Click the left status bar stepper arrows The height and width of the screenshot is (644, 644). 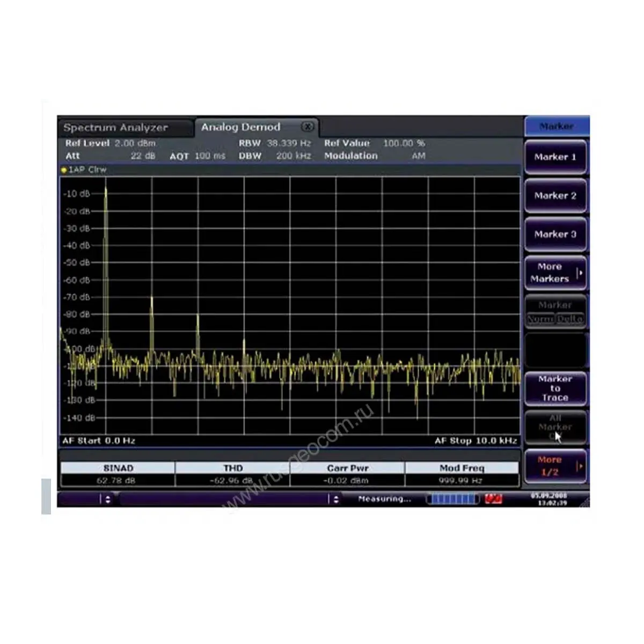(x=108, y=499)
